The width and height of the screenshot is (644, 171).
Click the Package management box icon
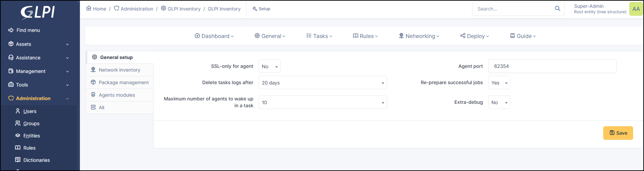point(93,82)
